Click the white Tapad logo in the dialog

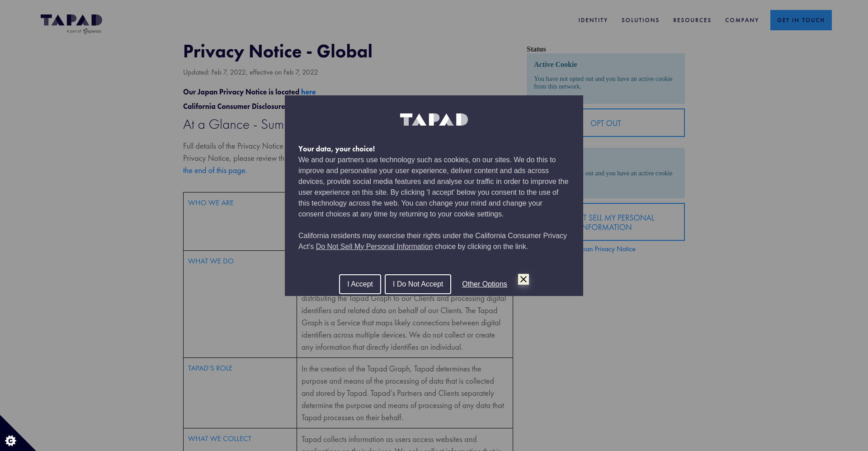[x=434, y=119]
